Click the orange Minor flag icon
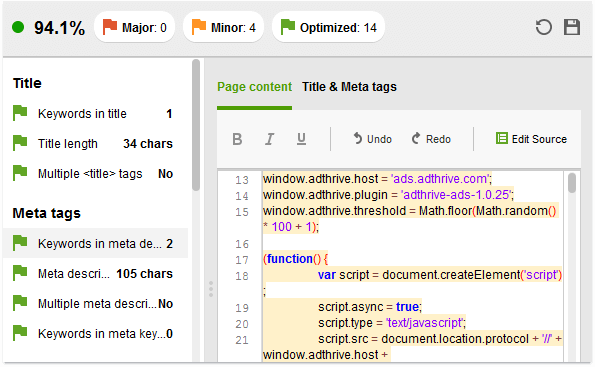Viewport: 595px width, 367px height. coord(198,27)
